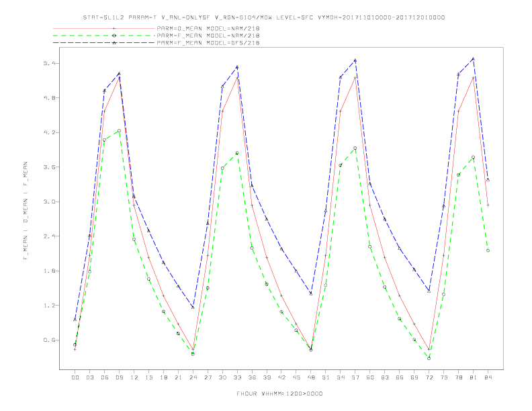Click x-axis tick label 57
The image size is (532, 411).
[x=355, y=377]
